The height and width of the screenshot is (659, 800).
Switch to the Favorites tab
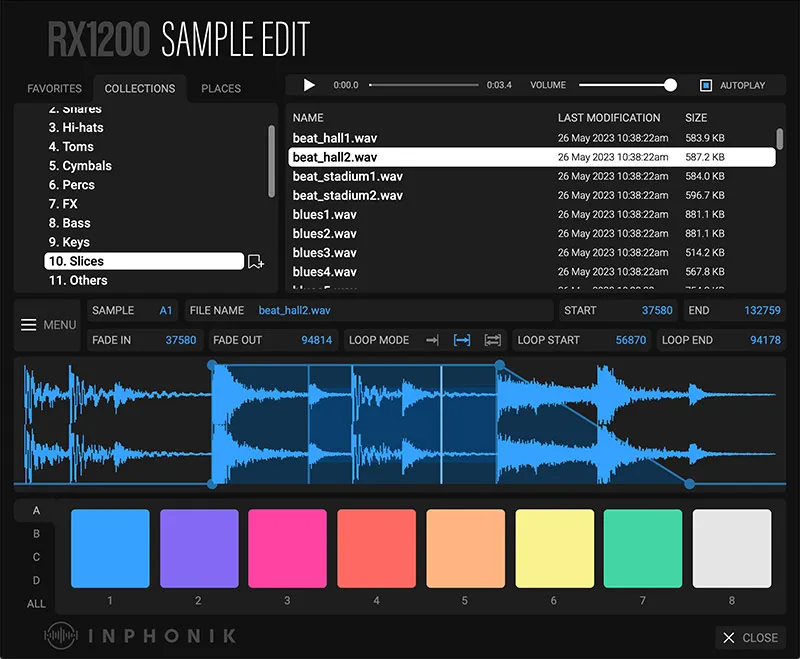pyautogui.click(x=54, y=89)
